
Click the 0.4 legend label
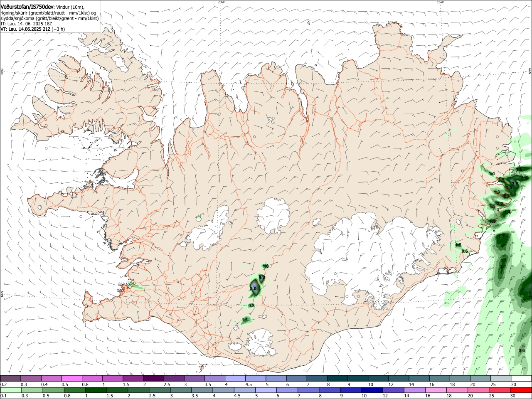coord(44,384)
